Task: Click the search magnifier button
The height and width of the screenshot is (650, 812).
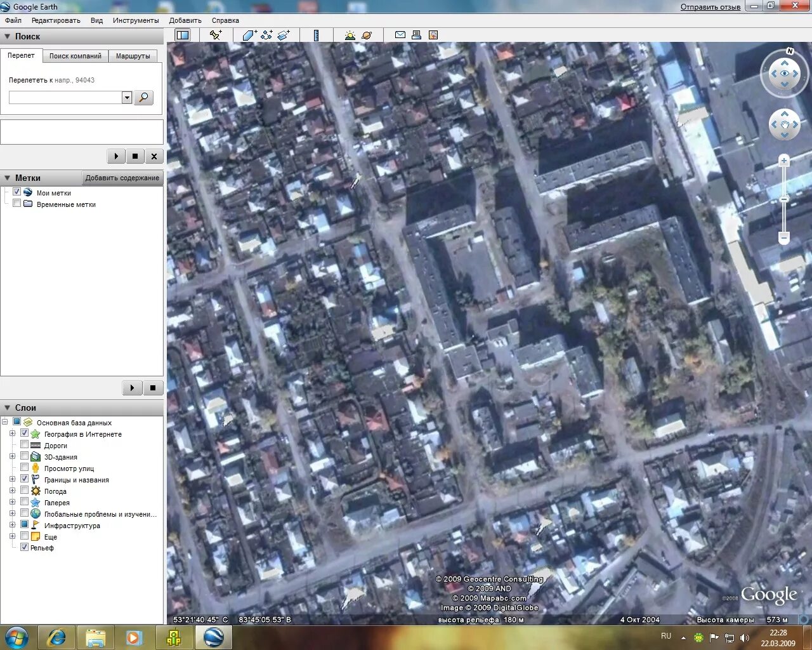Action: click(143, 97)
